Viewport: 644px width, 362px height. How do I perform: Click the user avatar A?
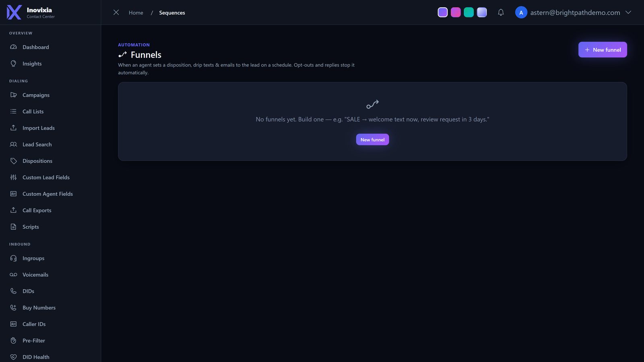click(521, 12)
